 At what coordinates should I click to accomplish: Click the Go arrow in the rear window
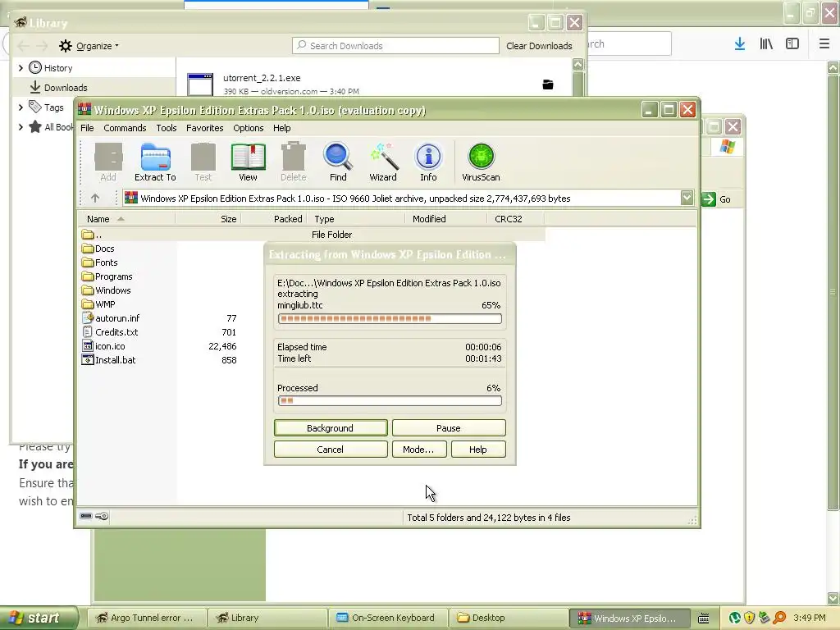[x=708, y=199]
